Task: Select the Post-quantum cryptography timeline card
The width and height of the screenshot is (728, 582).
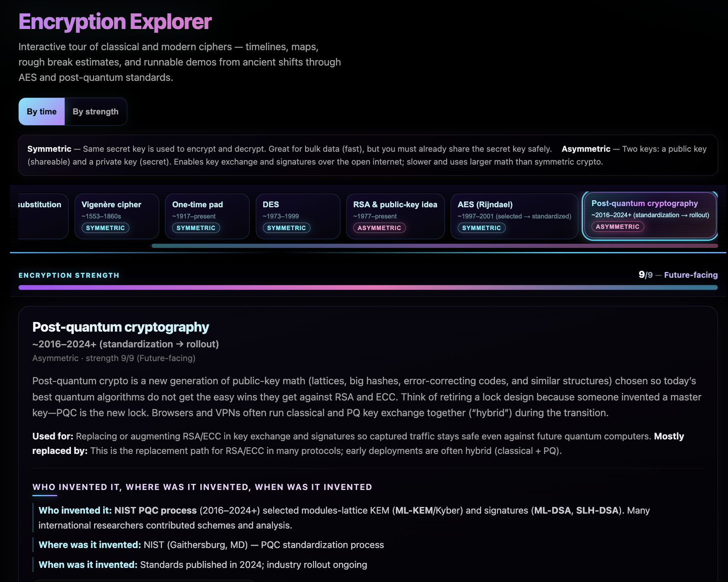Action: [x=650, y=215]
